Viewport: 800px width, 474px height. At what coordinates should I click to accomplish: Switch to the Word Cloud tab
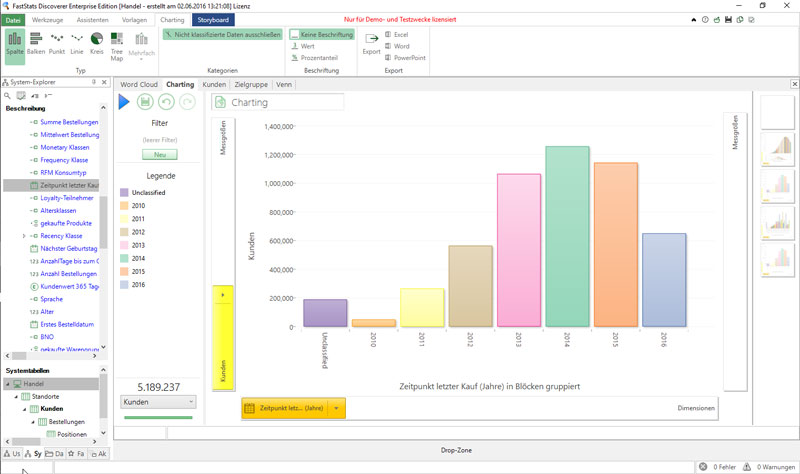point(139,85)
